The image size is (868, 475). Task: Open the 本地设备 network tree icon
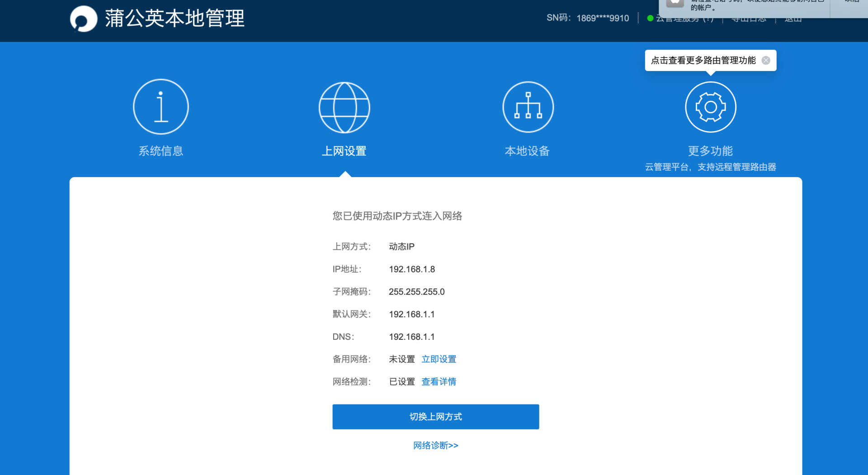pos(528,107)
